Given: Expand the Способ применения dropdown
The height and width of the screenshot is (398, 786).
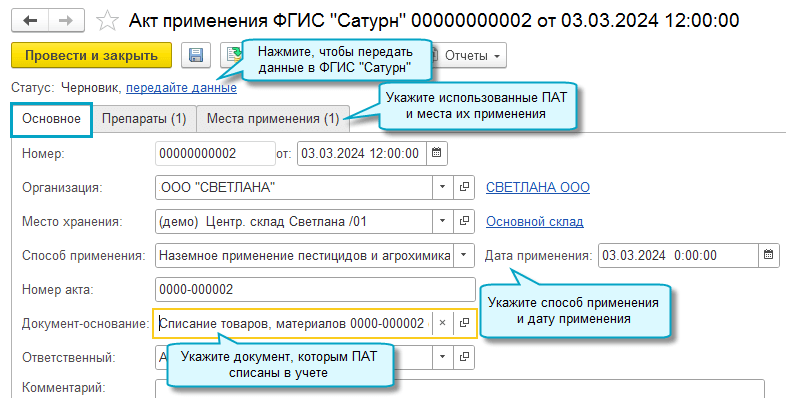Looking at the screenshot, I should coord(464,255).
